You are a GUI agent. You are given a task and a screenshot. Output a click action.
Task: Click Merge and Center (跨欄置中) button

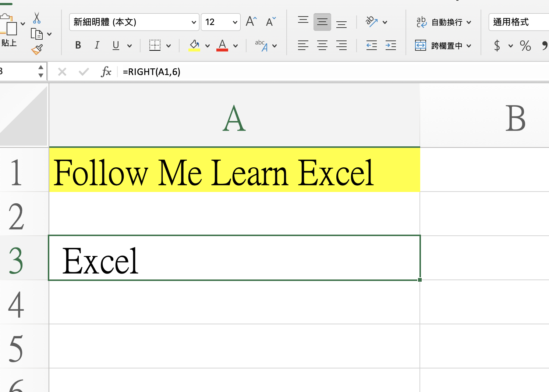439,46
